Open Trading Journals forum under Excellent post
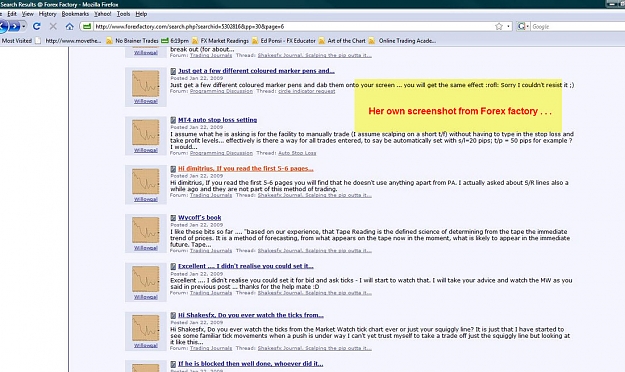The image size is (625, 372). (x=211, y=293)
